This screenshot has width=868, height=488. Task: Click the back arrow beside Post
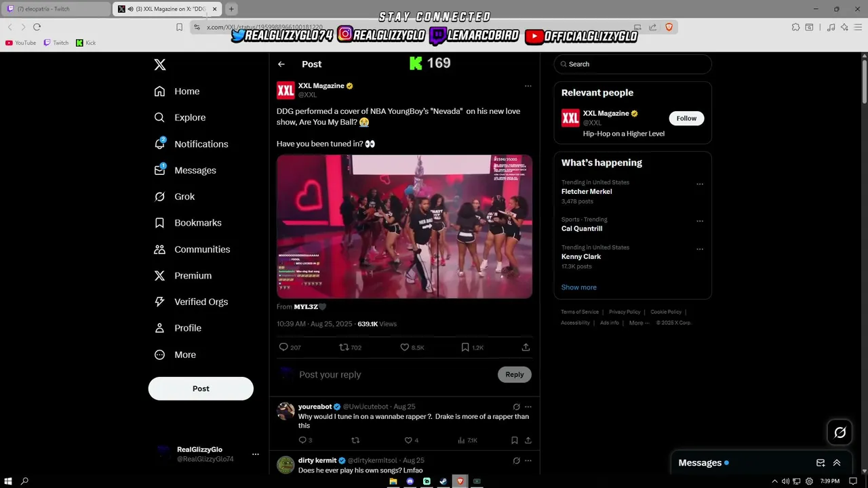point(281,64)
